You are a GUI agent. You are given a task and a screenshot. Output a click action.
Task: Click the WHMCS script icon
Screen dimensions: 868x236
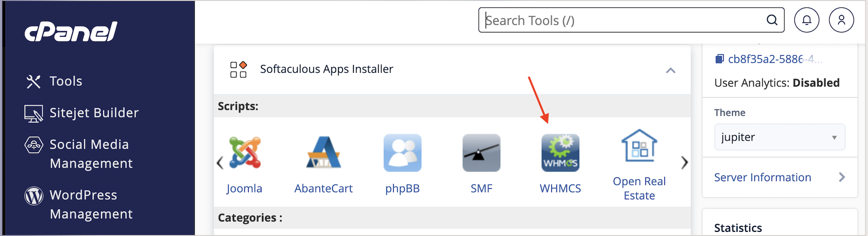560,153
